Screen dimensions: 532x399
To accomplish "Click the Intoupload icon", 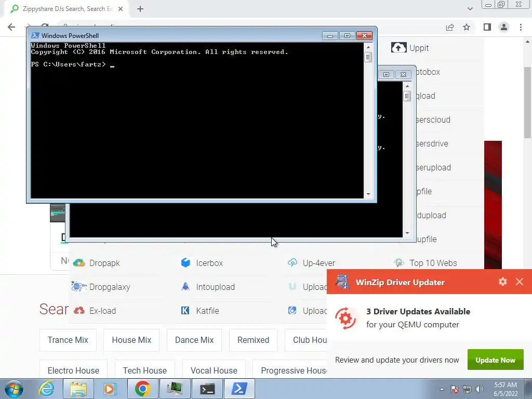I will [x=185, y=287].
